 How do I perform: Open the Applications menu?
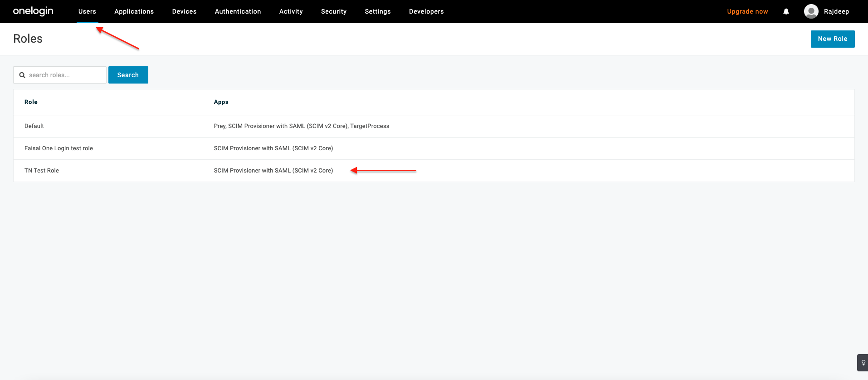134,11
